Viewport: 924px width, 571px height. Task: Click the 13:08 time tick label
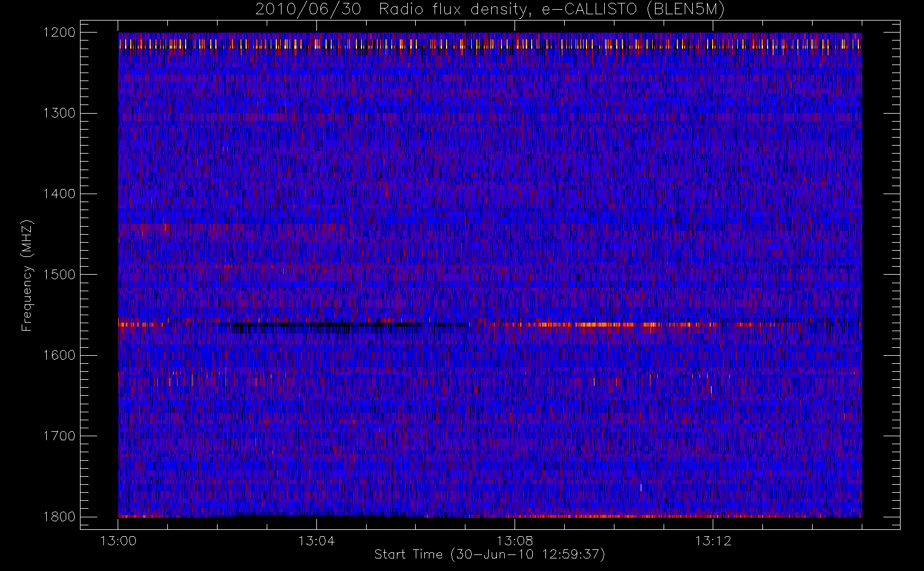515,541
